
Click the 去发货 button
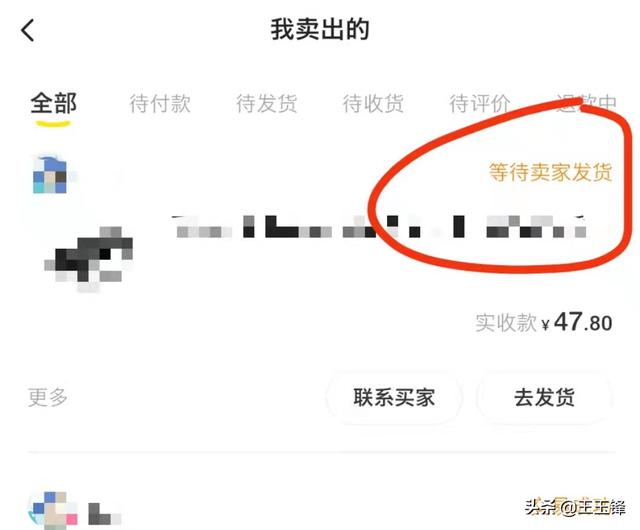(544, 397)
